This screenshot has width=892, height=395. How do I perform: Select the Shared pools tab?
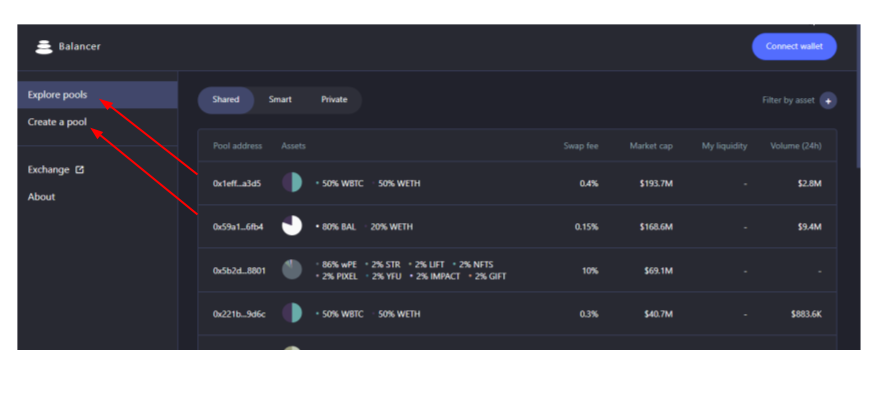click(x=226, y=100)
